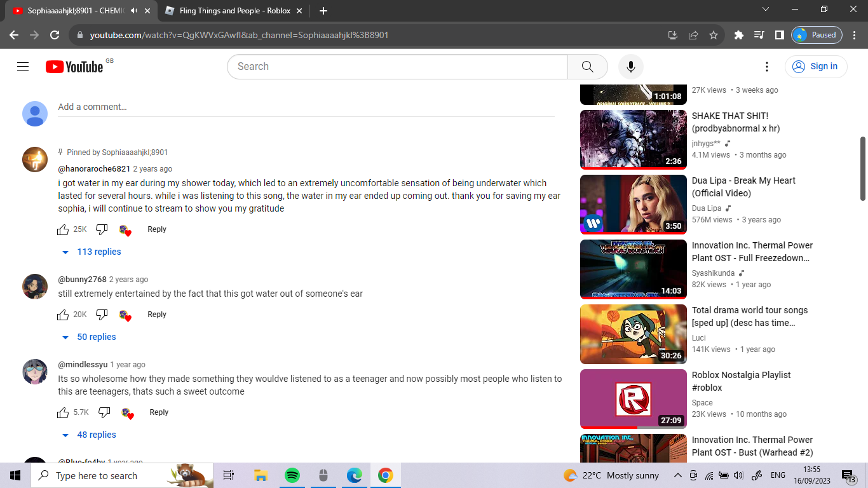Viewport: 868px width, 488px height.
Task: Toggle Chrome side panel
Action: pos(780,35)
